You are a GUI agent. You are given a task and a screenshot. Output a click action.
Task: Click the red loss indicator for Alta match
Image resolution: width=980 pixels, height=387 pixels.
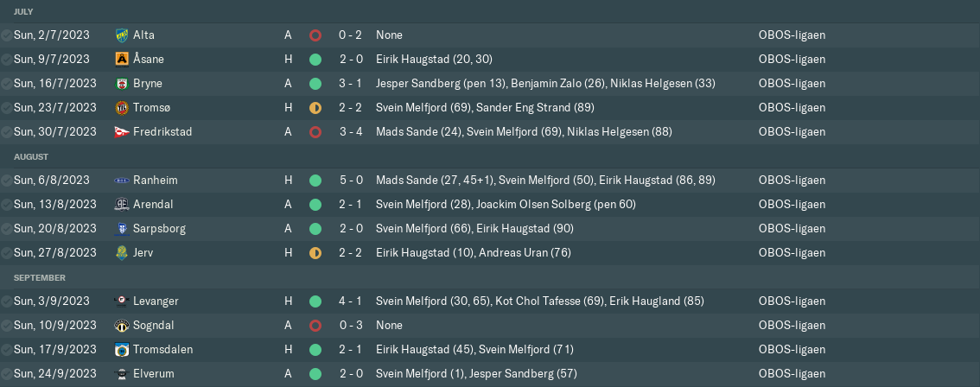click(315, 35)
